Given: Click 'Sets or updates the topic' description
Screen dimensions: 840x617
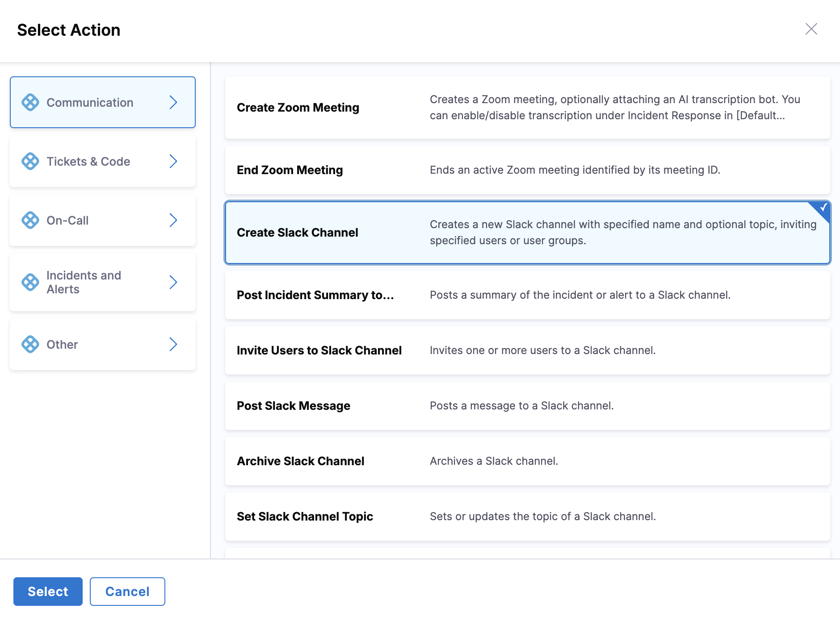Looking at the screenshot, I should point(543,517).
